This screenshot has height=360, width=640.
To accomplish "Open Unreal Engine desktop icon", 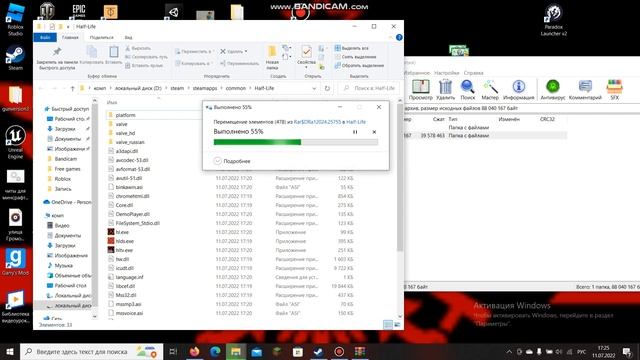I will tap(15, 142).
